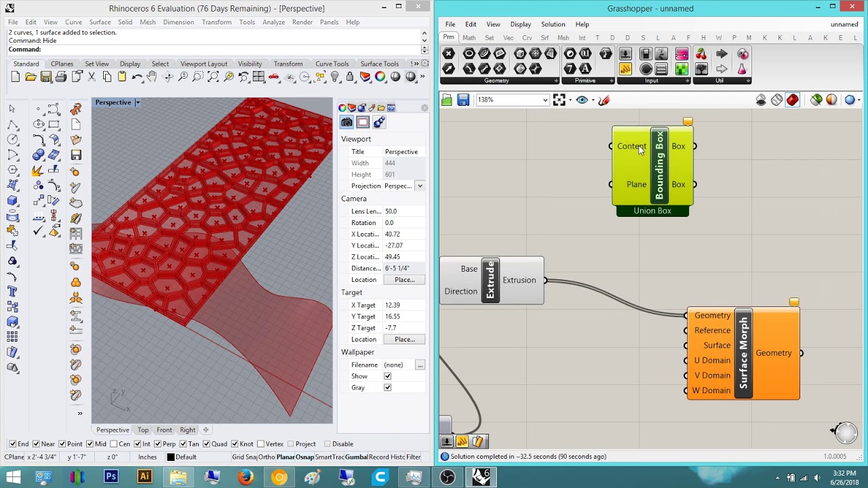
Task: Toggle the End osnap checkbox
Action: 12,444
